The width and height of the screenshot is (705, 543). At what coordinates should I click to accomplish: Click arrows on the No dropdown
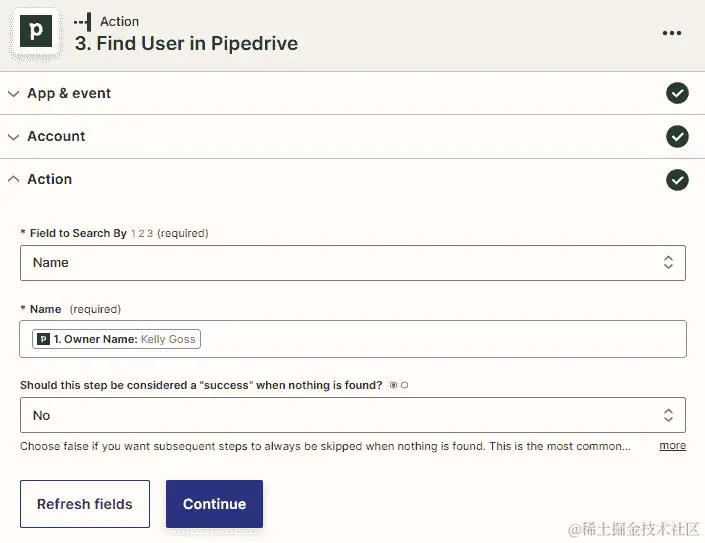668,415
